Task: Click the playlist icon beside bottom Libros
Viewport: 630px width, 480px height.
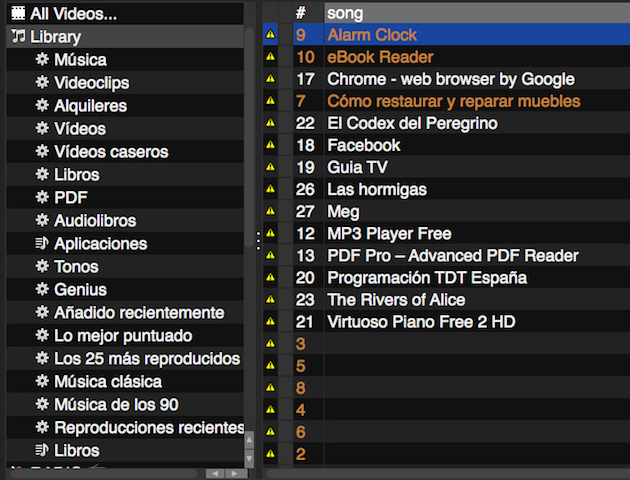Action: coord(42,450)
